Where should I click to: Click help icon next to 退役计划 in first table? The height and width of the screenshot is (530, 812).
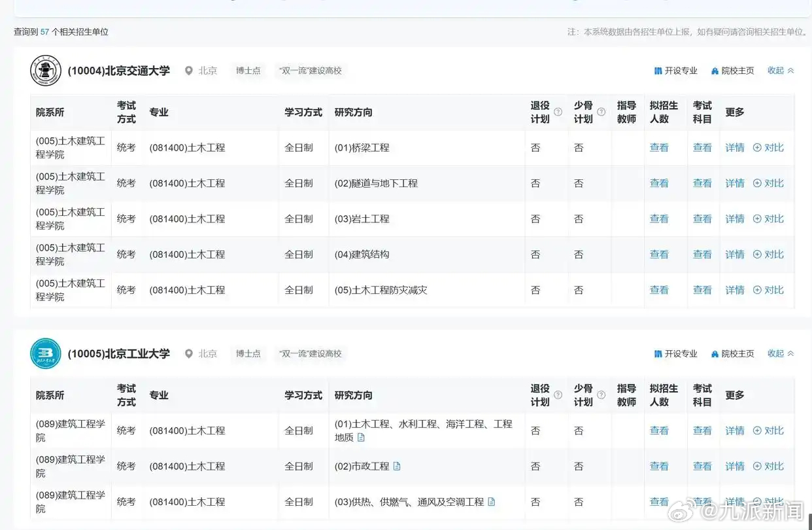[558, 112]
